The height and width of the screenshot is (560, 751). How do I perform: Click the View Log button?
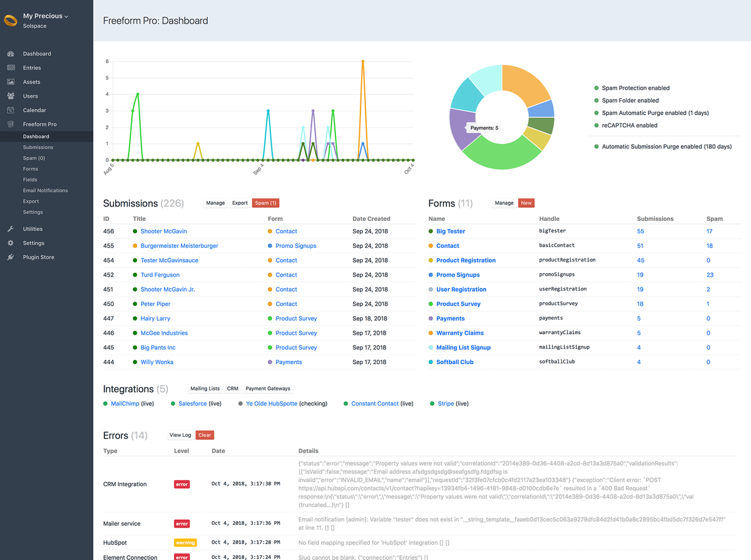[180, 435]
